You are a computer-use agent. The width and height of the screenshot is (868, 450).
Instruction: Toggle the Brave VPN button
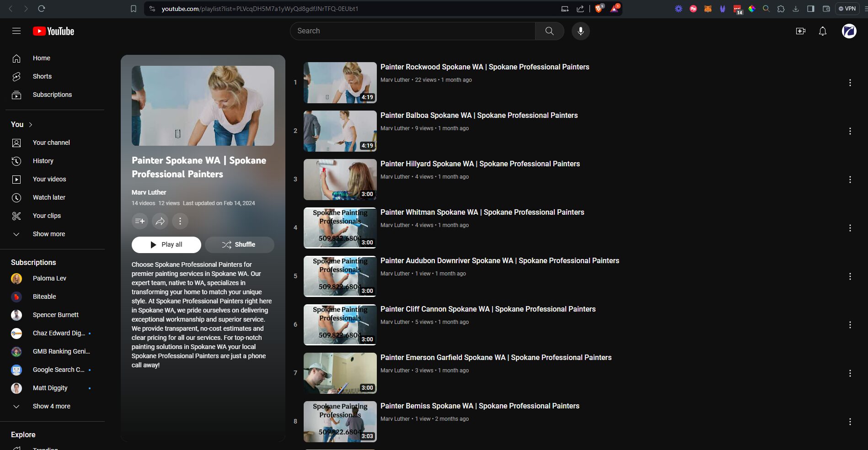pos(847,9)
